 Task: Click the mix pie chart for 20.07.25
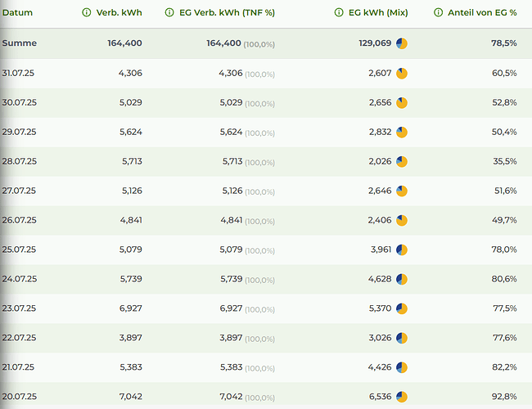tap(402, 397)
